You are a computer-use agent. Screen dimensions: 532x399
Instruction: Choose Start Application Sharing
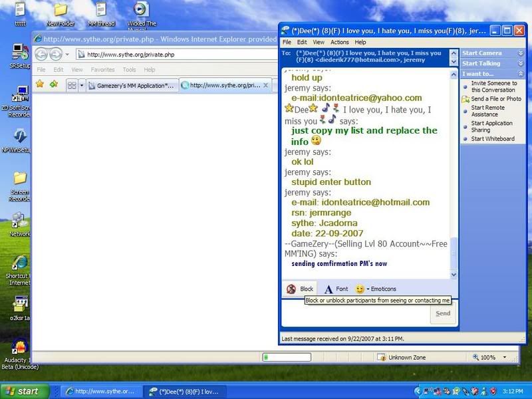[x=491, y=126]
